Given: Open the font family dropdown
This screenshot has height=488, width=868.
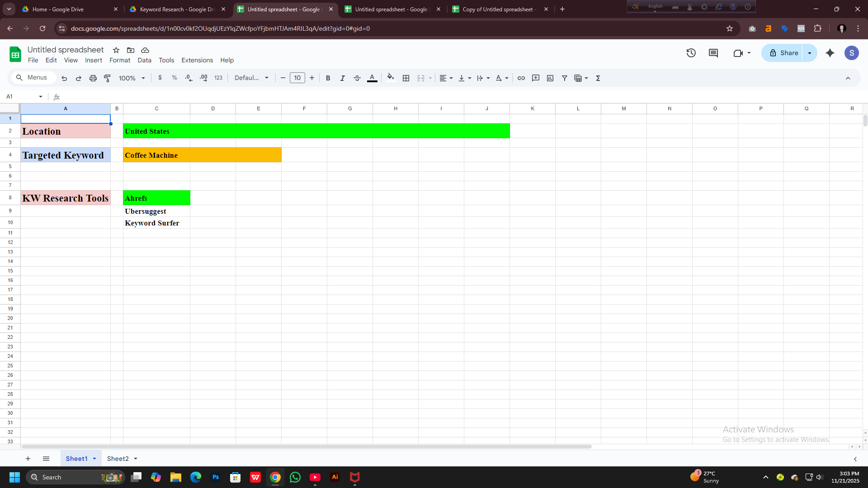Looking at the screenshot, I should pyautogui.click(x=251, y=78).
